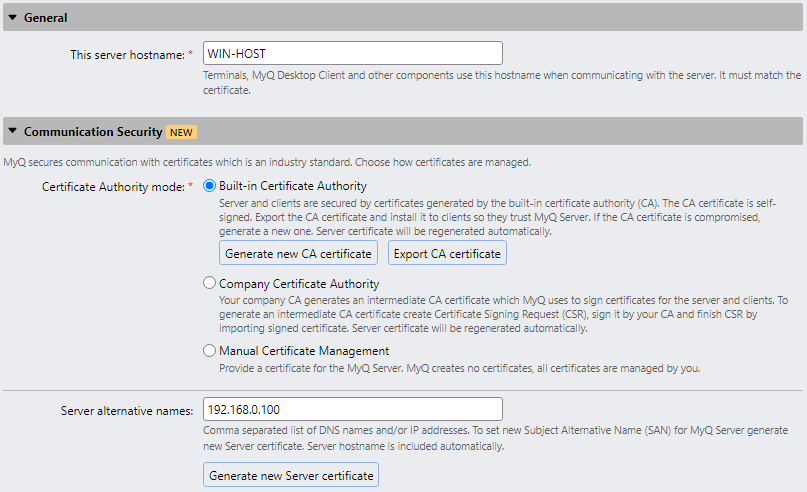Collapse the Communication Security section arrow
Image resolution: width=807 pixels, height=492 pixels.
13,131
